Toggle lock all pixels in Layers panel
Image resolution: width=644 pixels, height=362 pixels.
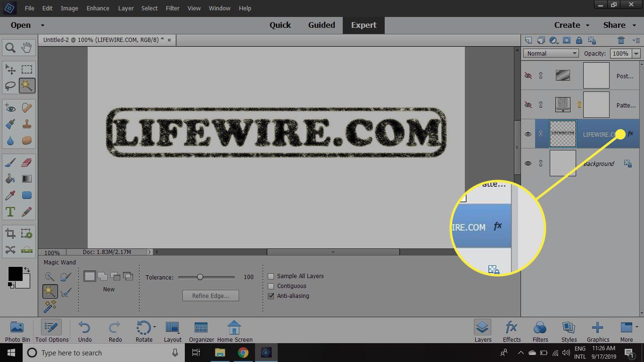point(579,41)
